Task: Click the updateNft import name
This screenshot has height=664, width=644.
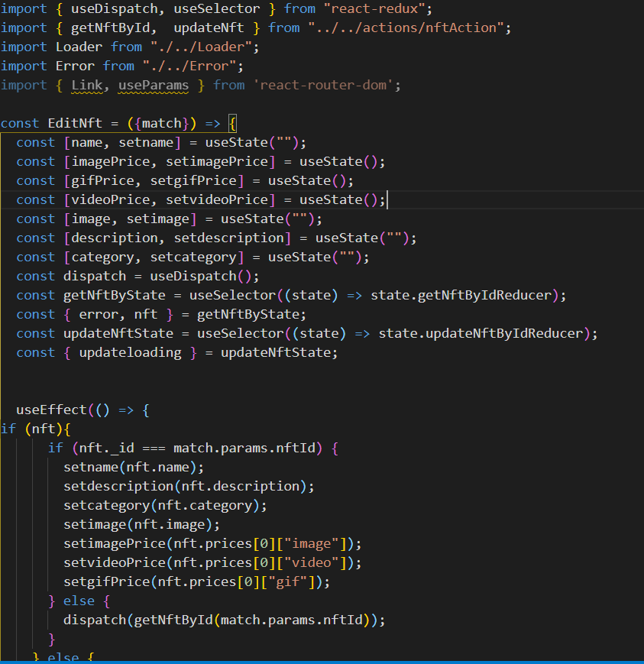Action: (x=209, y=28)
